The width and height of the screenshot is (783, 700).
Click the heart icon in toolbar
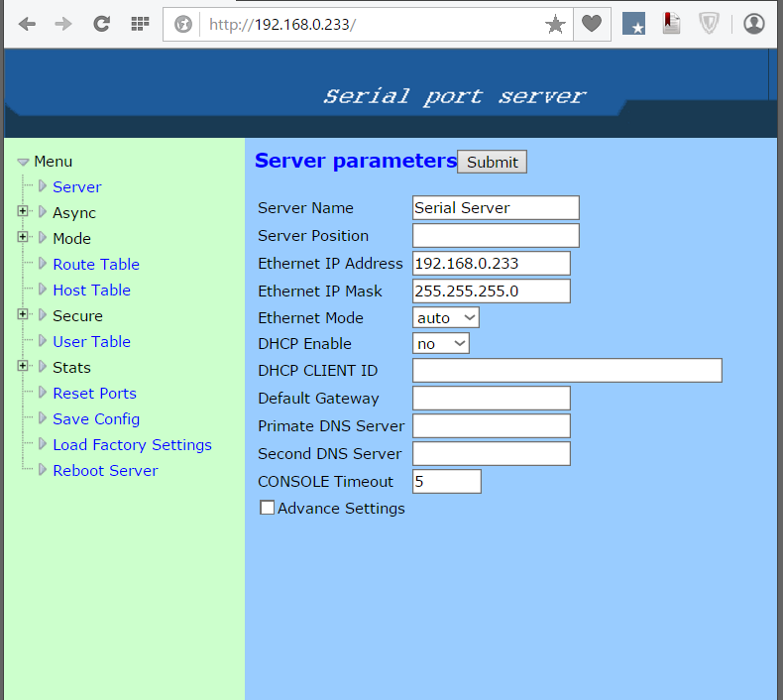pyautogui.click(x=592, y=24)
